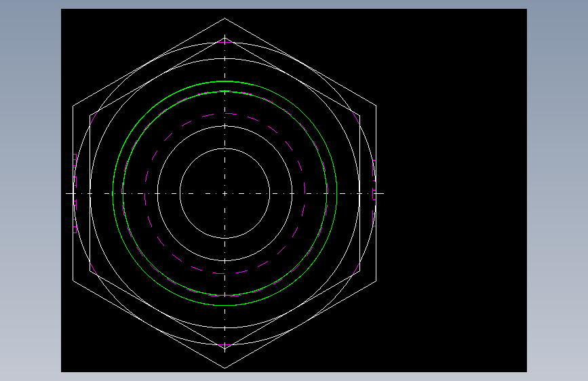Click the top vertex of the outer hexagon
588x381 pixels.
[224, 18]
